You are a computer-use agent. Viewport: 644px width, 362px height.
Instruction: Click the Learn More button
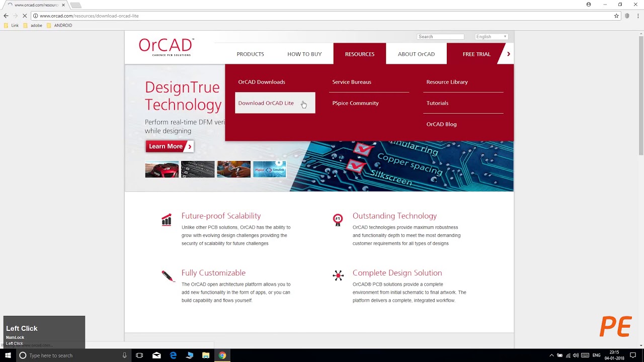pyautogui.click(x=170, y=146)
